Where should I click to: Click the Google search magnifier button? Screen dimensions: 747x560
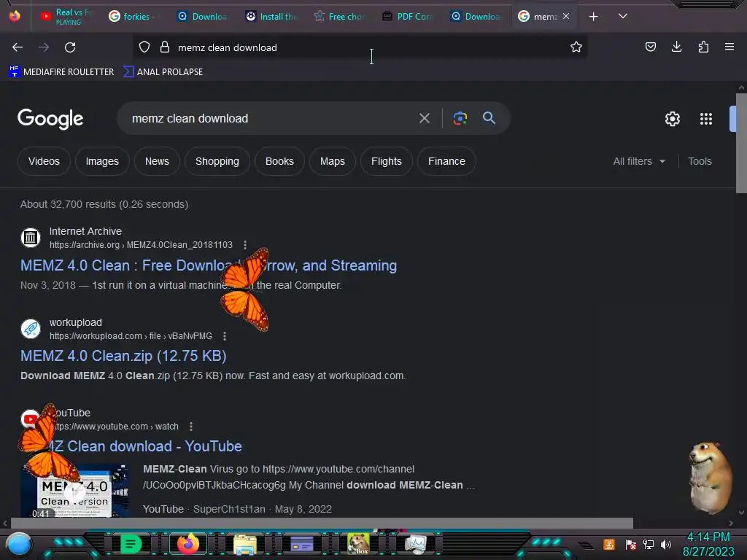tap(489, 118)
